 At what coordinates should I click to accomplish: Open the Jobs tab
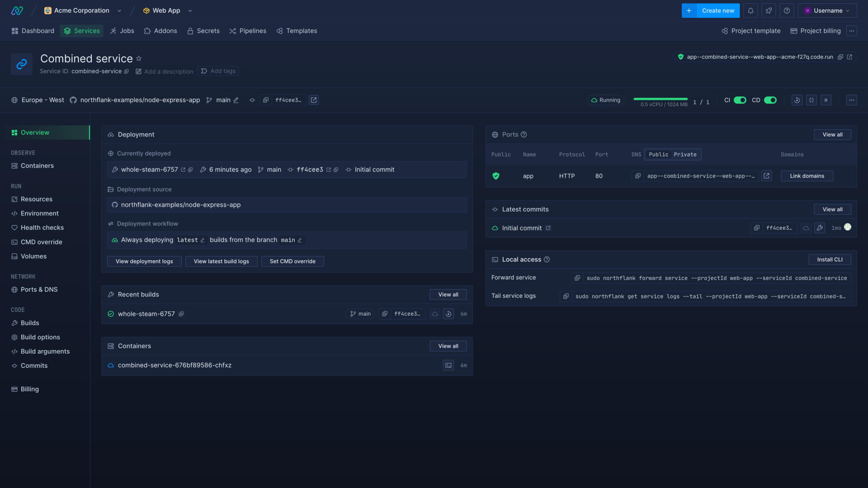[x=122, y=31]
